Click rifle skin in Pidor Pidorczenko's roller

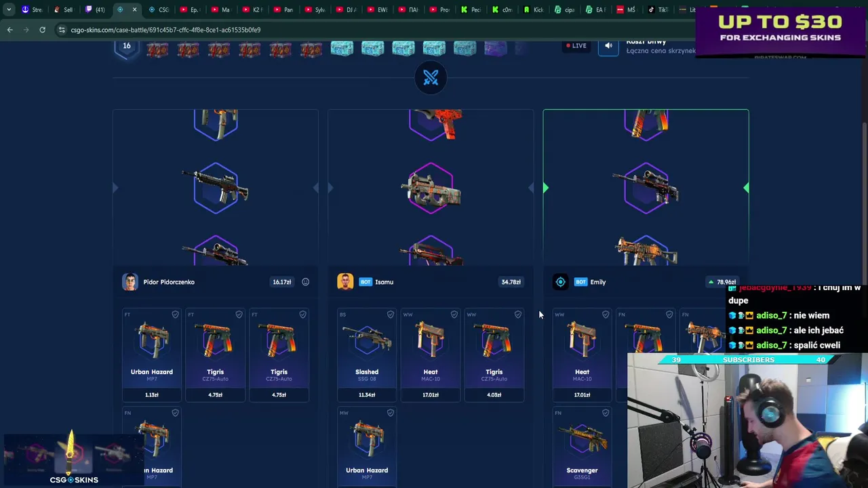click(x=216, y=188)
